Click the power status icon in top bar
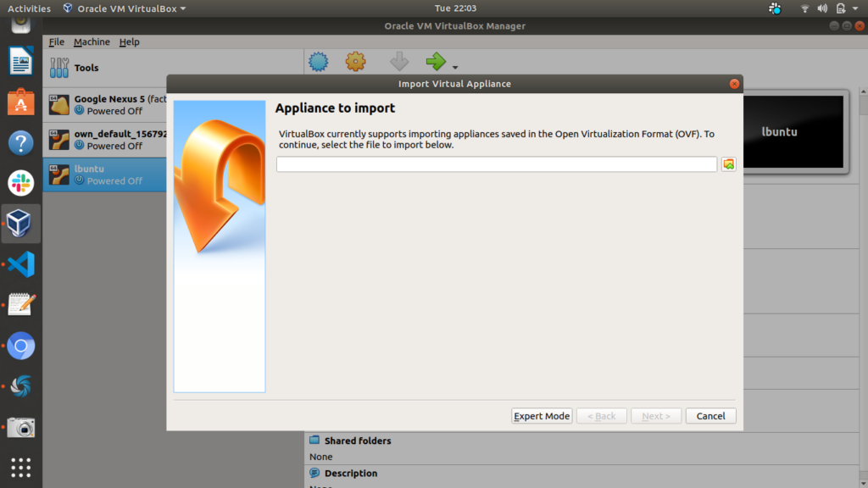Viewport: 868px width, 488px height. pos(841,8)
